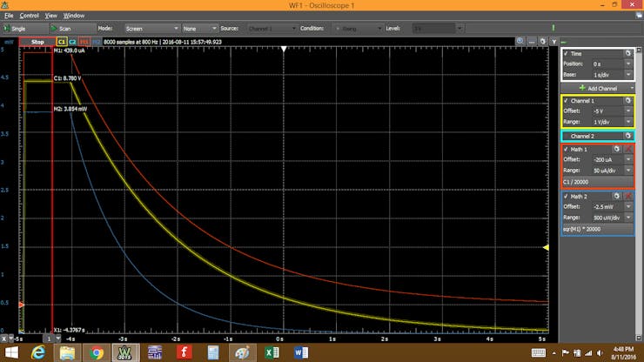Expand Channel 1 Range dropdown
Viewport: 644px width, 362px height.
click(x=628, y=122)
